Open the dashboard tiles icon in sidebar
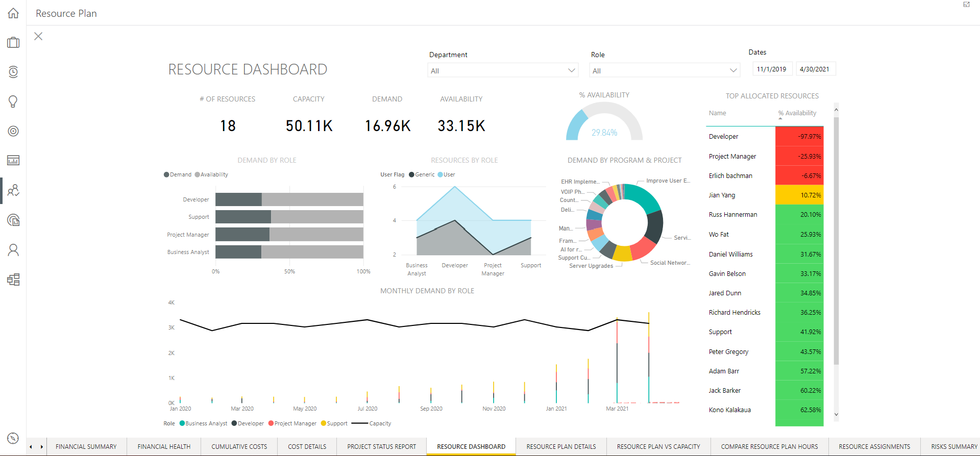The width and height of the screenshot is (980, 456). point(13,280)
